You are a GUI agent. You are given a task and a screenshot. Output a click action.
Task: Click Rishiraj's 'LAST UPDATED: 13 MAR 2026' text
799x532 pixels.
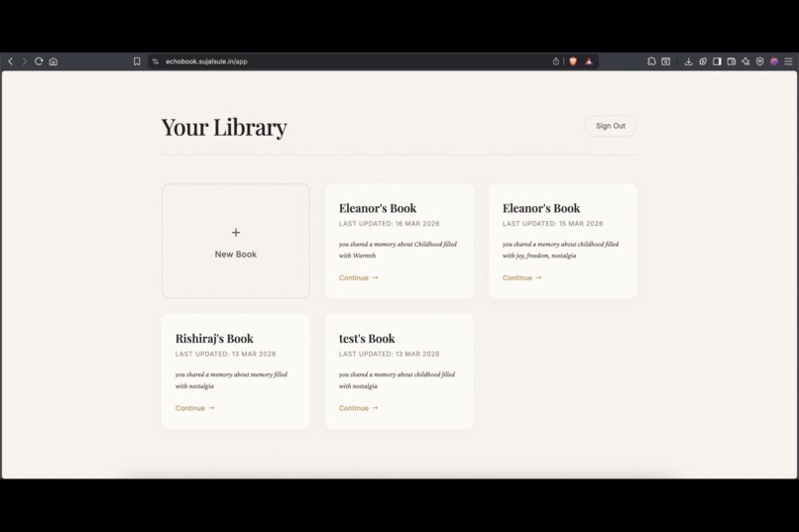tap(225, 354)
